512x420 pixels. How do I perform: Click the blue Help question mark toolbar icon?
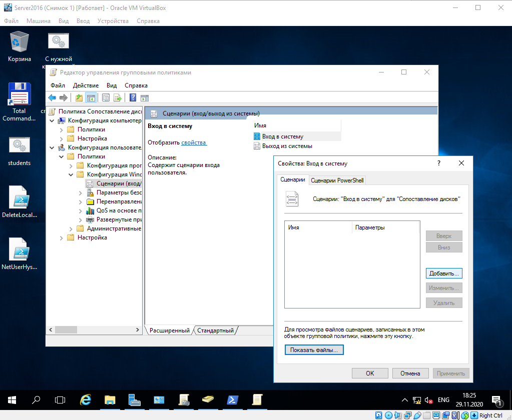133,97
